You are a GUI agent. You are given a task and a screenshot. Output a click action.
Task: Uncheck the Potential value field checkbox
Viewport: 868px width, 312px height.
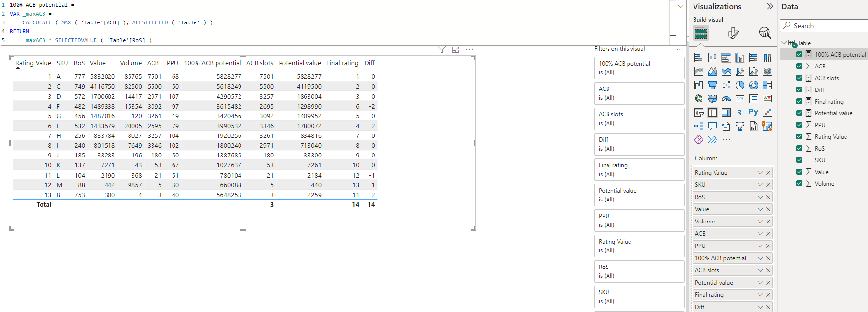click(x=799, y=113)
